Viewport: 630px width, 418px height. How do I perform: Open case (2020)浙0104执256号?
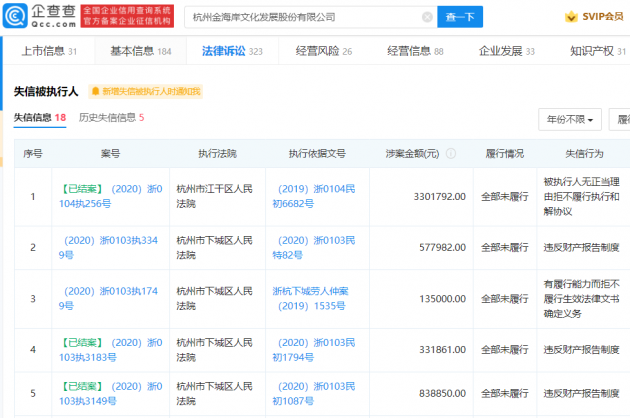(110, 196)
